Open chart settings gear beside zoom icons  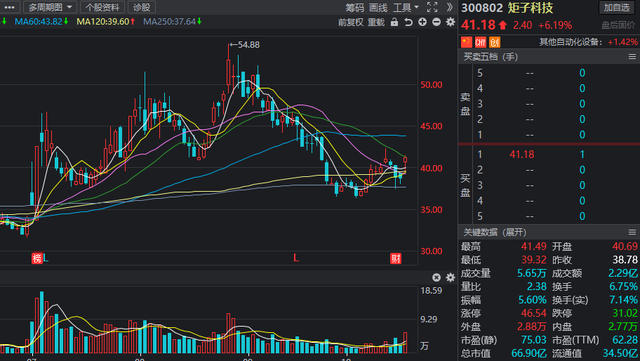tap(450, 22)
